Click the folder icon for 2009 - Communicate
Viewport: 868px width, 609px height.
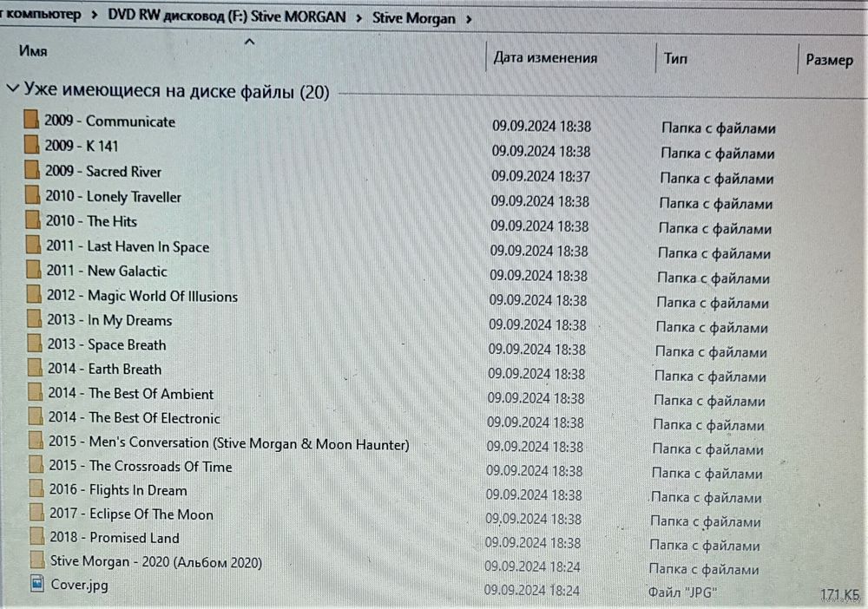31,119
